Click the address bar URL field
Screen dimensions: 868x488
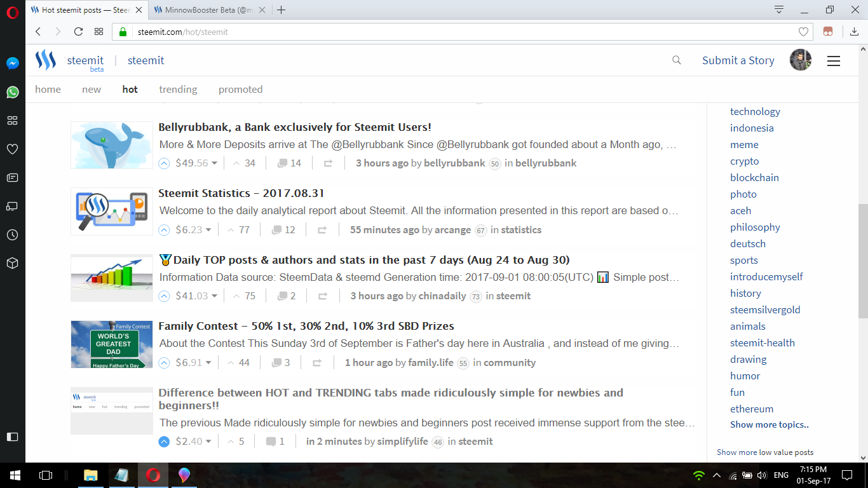pos(464,32)
